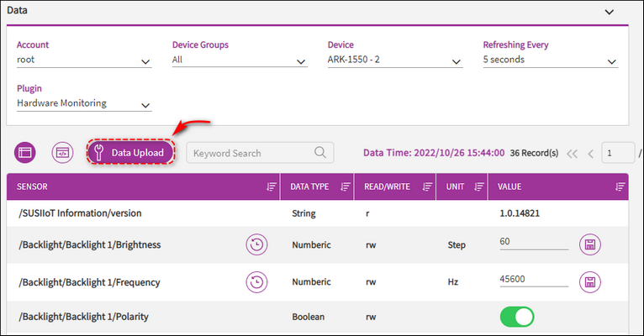Open the Device dropdown showing ARK-1550 - 2
The height and width of the screenshot is (336, 644).
395,60
